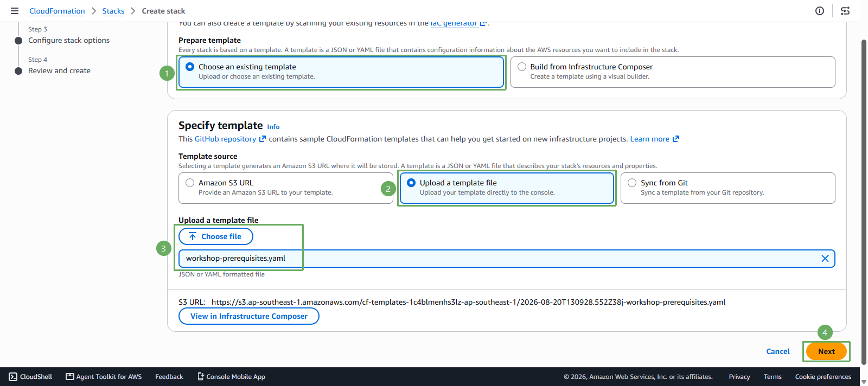Follow the Learn more link
The height and width of the screenshot is (386, 868).
(x=654, y=139)
